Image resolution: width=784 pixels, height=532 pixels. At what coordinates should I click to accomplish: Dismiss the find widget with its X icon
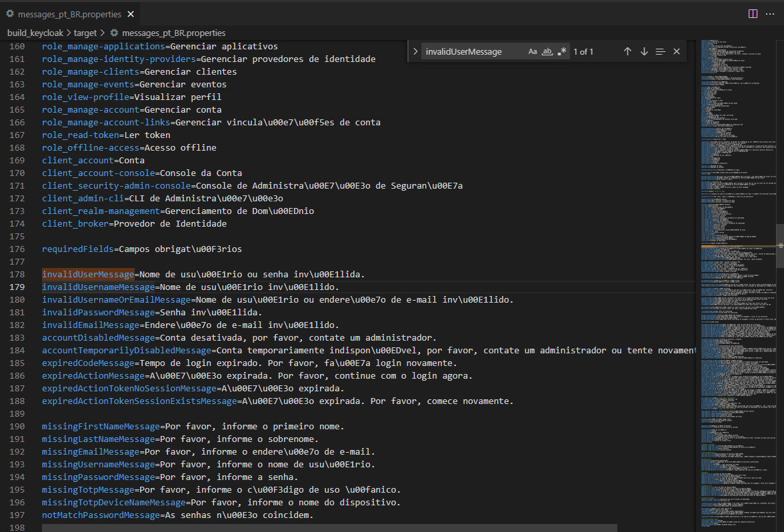tap(676, 51)
